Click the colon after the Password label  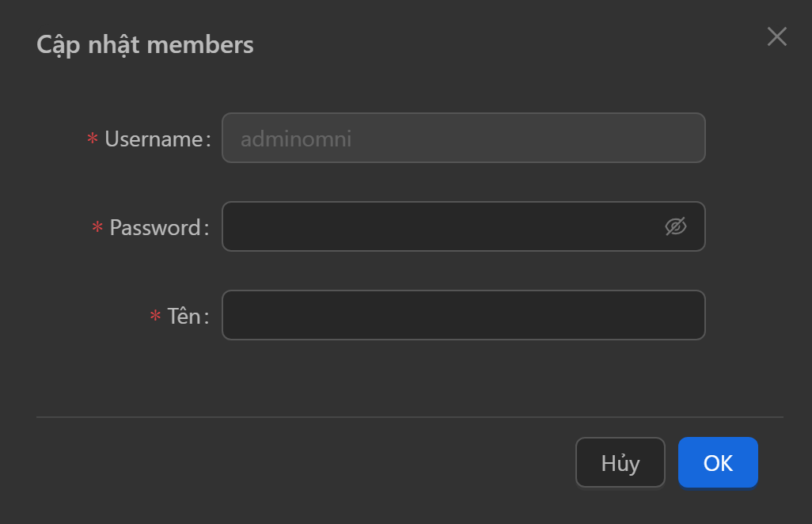pyautogui.click(x=206, y=230)
